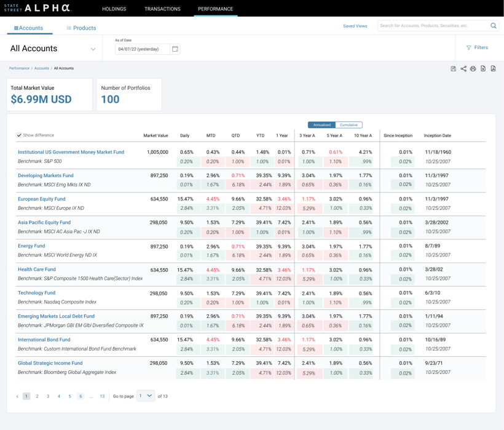Switch to the Products tab

81,28
